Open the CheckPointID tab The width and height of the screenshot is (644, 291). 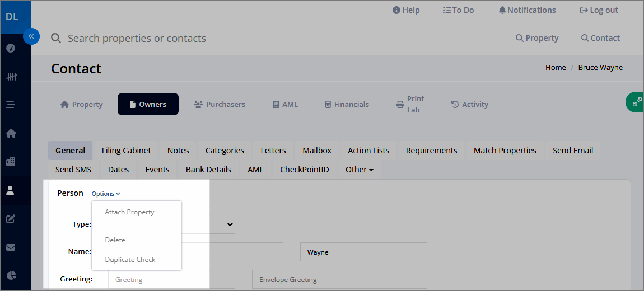[304, 170]
